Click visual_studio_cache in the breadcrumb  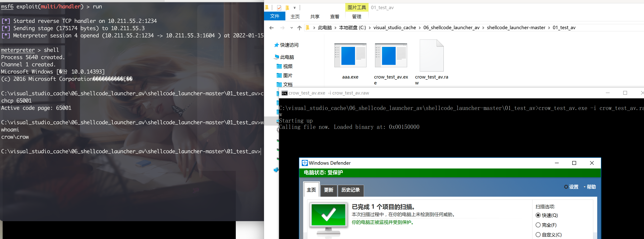click(x=394, y=28)
